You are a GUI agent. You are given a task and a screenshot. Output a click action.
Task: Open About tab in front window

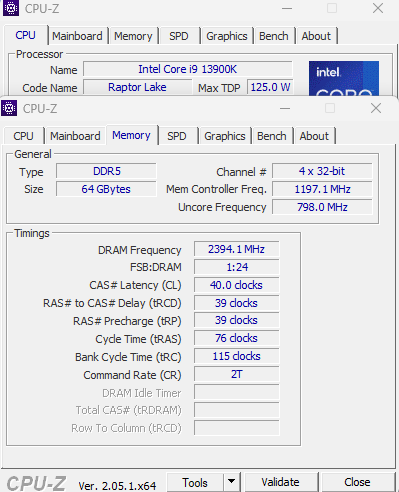(314, 136)
